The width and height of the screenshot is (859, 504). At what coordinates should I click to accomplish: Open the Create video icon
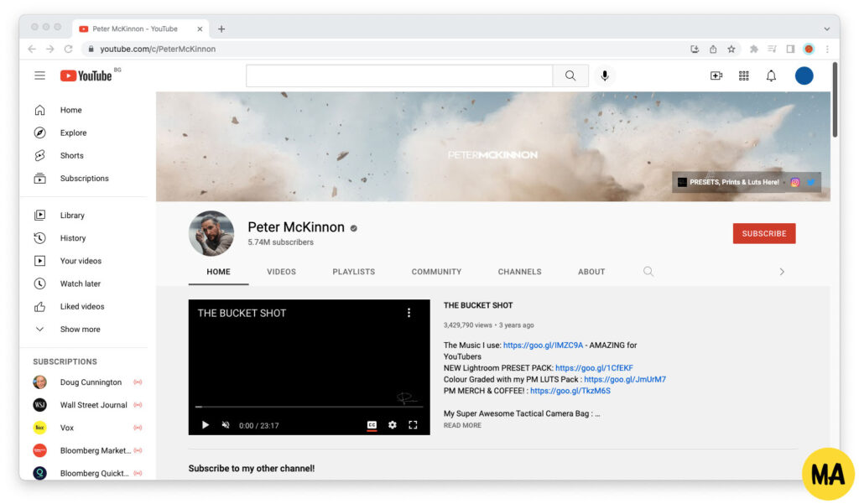click(716, 75)
